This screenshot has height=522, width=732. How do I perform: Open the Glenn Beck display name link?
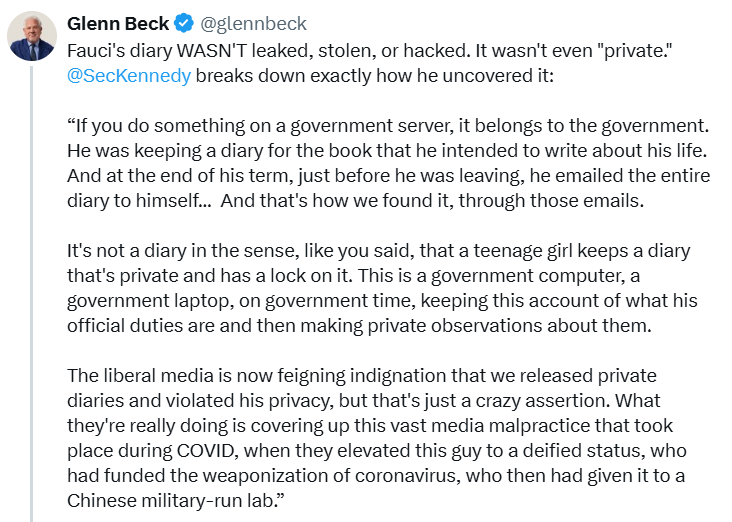click(x=118, y=23)
